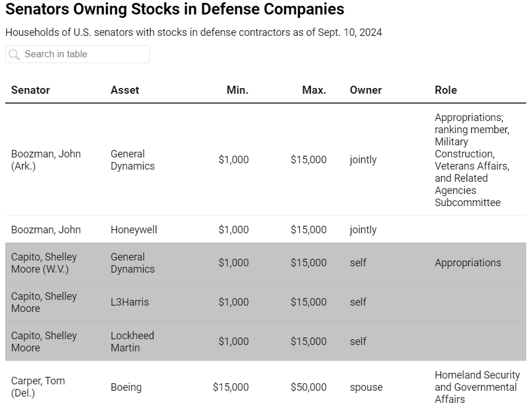This screenshot has width=532, height=411.
Task: Click the Boeing asset cell
Action: [x=126, y=387]
